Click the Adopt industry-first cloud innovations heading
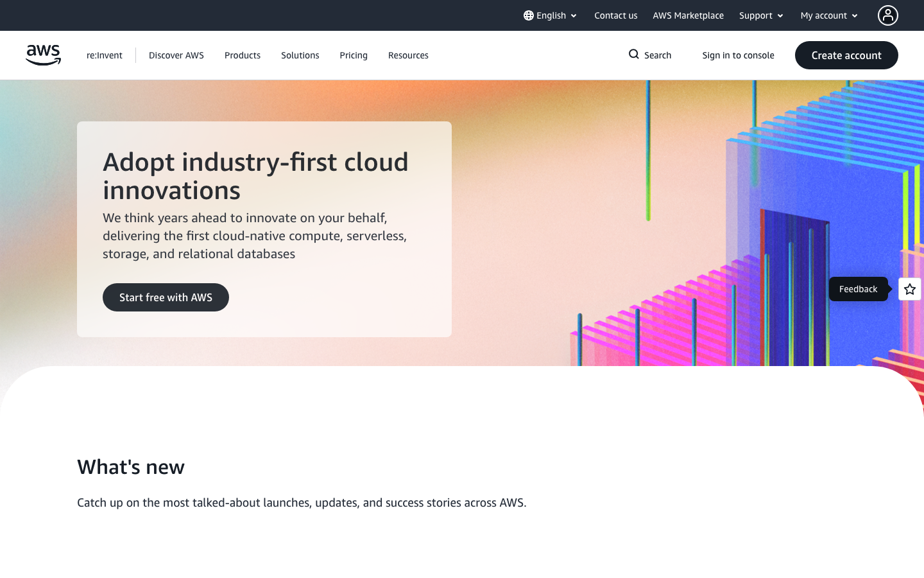Screen dimensions: 924x578 [x=255, y=176]
